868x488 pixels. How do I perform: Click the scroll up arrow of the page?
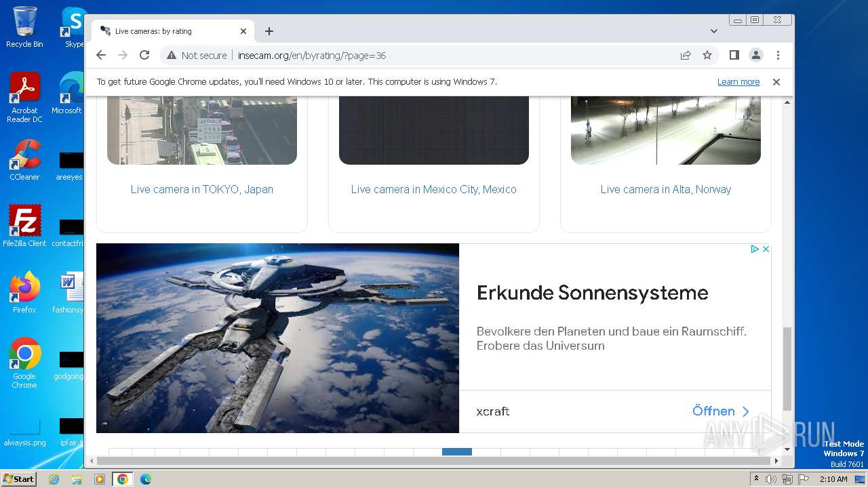pyautogui.click(x=787, y=102)
